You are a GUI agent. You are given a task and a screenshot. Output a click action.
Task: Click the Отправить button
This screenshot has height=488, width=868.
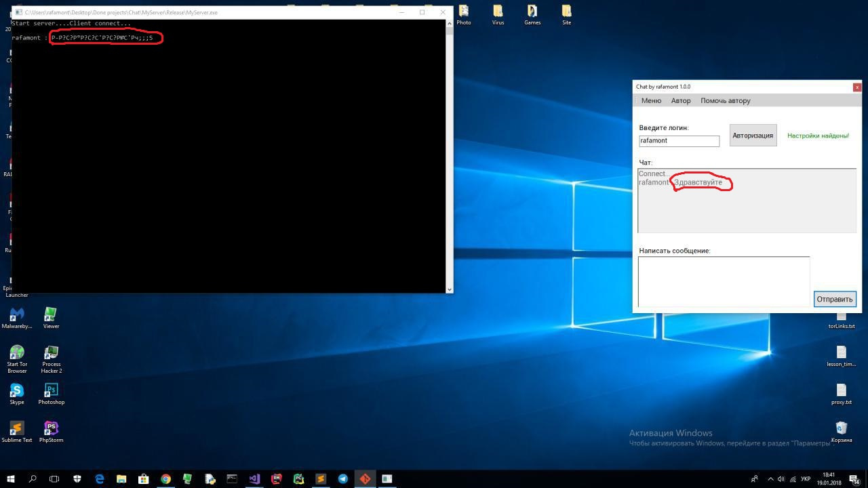pos(835,299)
